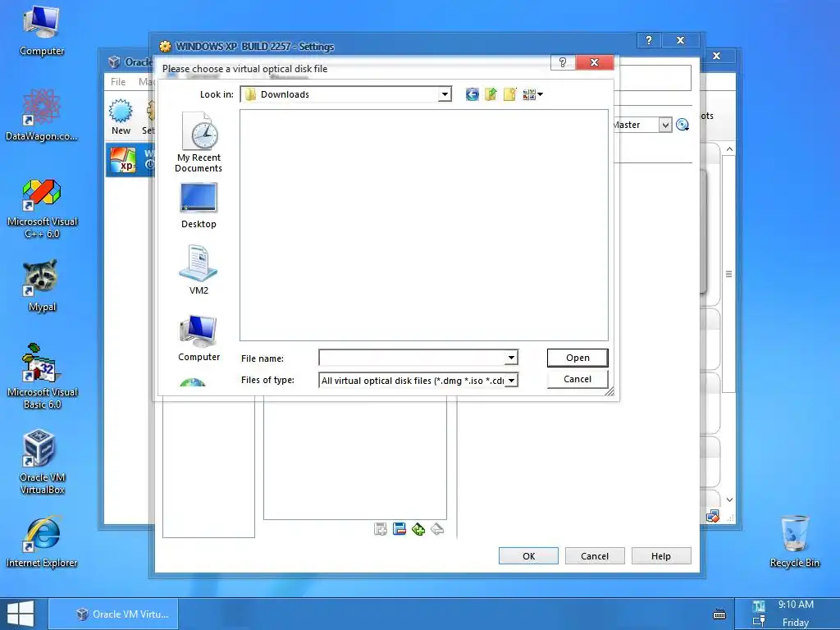Screen dimensions: 840x630
Task: Open the DataWagon.com desktop shortcut
Action: pos(42,115)
